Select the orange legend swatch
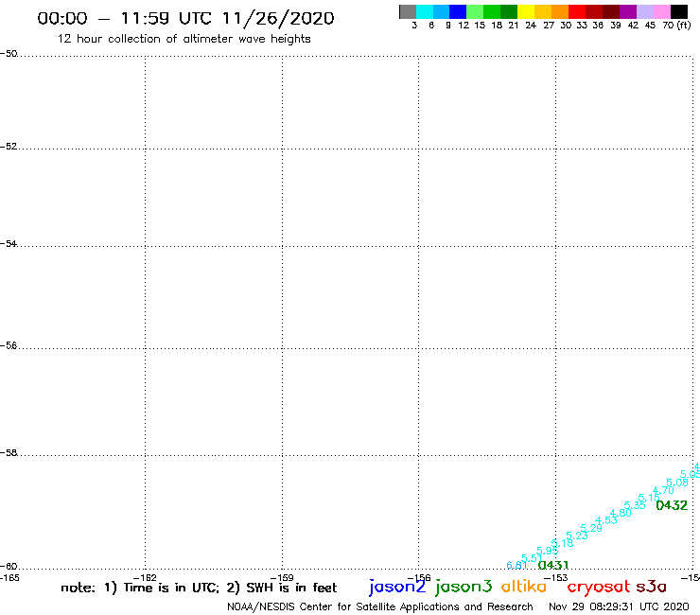This screenshot has width=700, height=615. (560, 11)
